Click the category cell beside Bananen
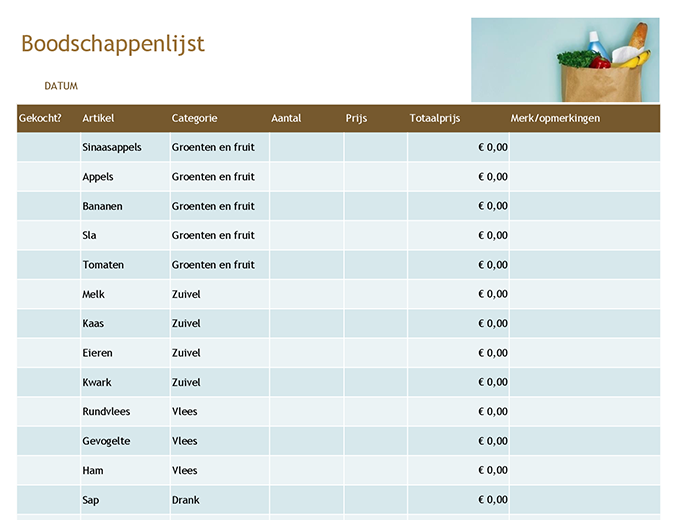675x520 pixels. [x=213, y=206]
